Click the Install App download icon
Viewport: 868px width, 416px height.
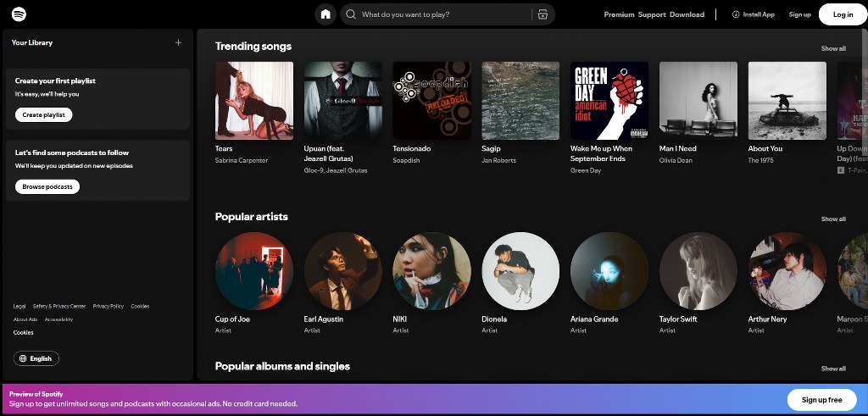pyautogui.click(x=736, y=14)
